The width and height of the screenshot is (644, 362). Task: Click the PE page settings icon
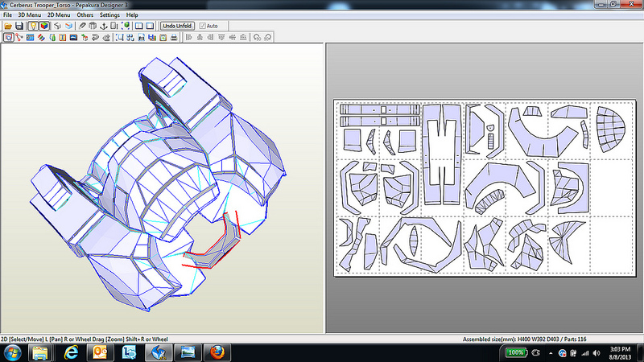tap(142, 37)
